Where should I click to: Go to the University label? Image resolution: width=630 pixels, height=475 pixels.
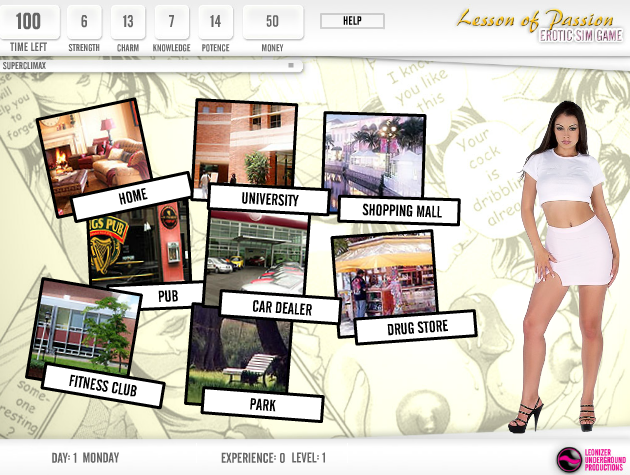(269, 199)
